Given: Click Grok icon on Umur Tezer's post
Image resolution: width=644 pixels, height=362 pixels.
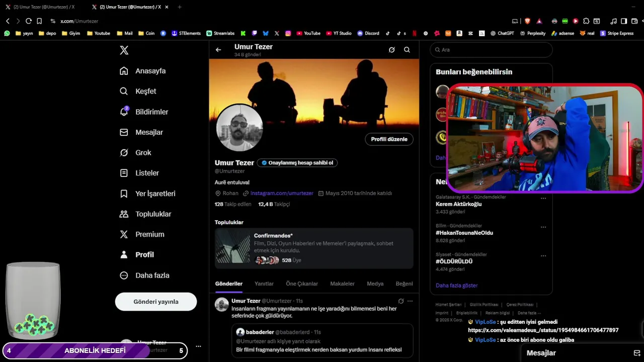Looking at the screenshot, I should click(x=401, y=301).
